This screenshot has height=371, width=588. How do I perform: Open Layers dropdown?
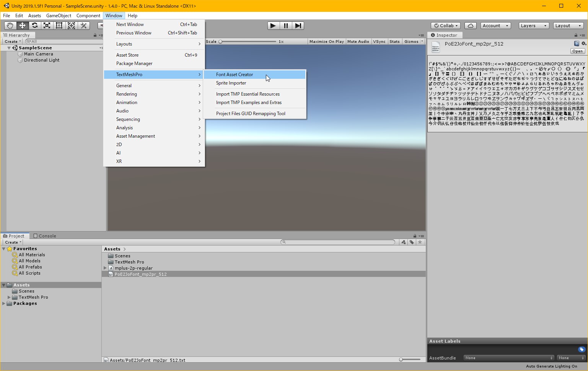[534, 26]
